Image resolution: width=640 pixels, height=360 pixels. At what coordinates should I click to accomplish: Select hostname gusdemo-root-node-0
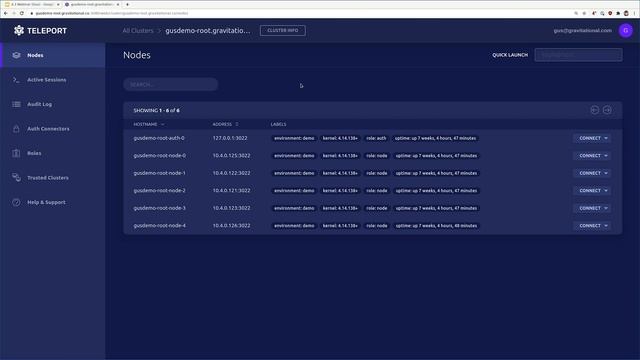[159, 156]
